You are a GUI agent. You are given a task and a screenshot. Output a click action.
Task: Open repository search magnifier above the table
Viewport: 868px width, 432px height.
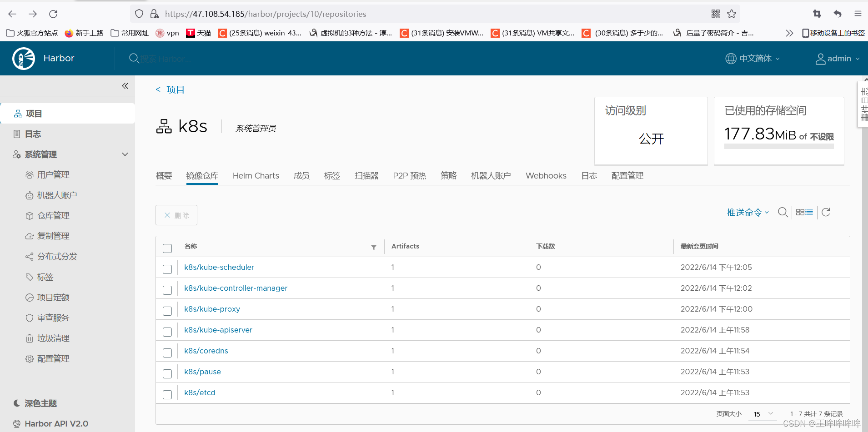[783, 212]
